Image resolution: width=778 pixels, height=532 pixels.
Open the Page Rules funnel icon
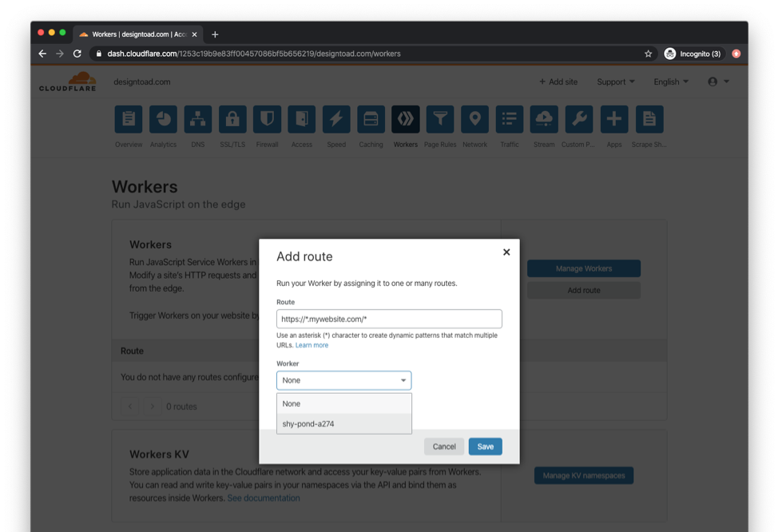pyautogui.click(x=440, y=119)
